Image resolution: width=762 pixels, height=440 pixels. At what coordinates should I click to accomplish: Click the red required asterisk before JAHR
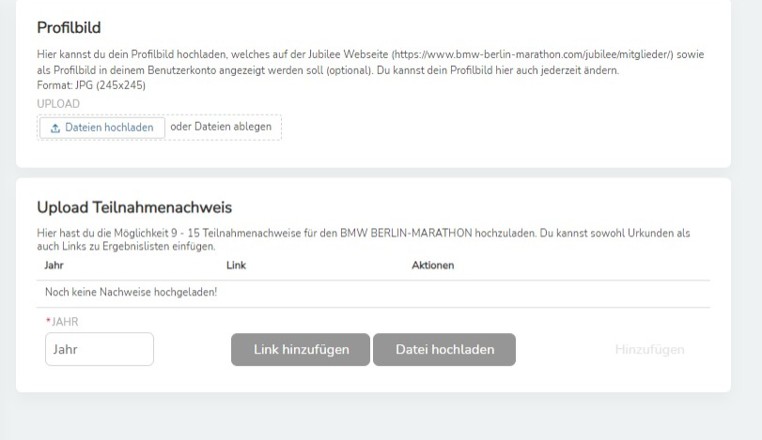click(x=48, y=321)
